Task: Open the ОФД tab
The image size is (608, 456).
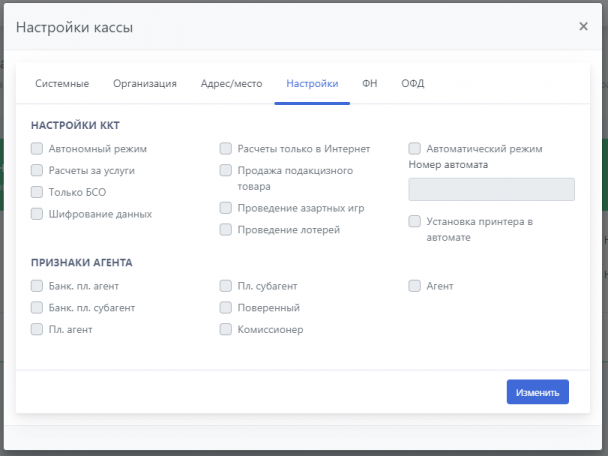Action: pos(413,84)
